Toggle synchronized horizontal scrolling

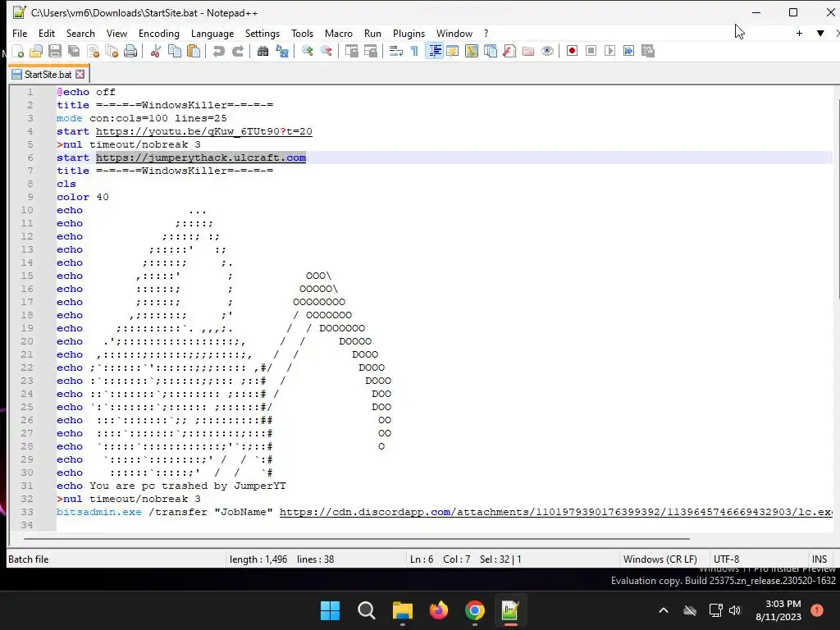click(x=370, y=52)
